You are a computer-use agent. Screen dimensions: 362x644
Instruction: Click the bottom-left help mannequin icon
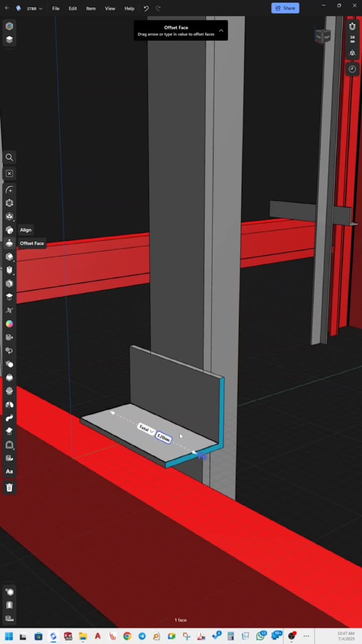coord(9,605)
